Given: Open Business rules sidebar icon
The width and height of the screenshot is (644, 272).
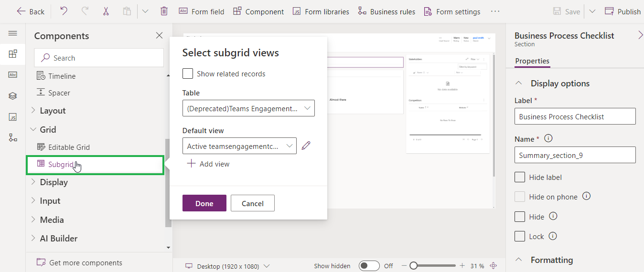Looking at the screenshot, I should coord(13,138).
